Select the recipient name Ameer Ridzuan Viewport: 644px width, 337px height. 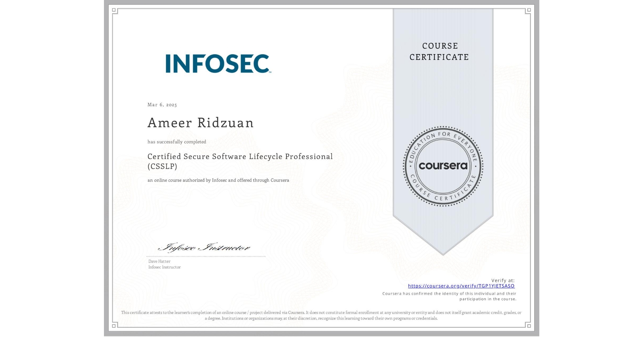200,123
